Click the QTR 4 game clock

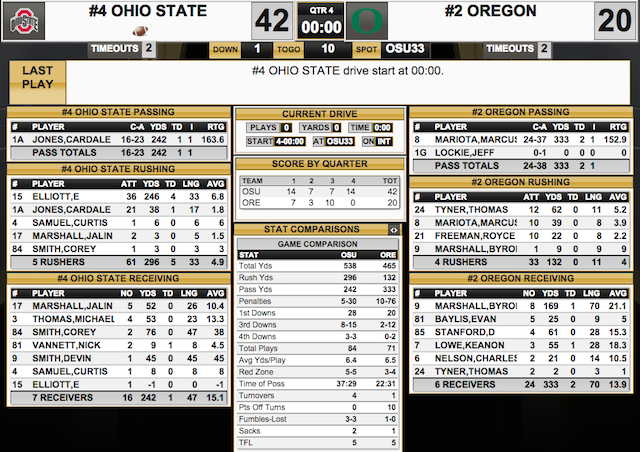click(321, 21)
